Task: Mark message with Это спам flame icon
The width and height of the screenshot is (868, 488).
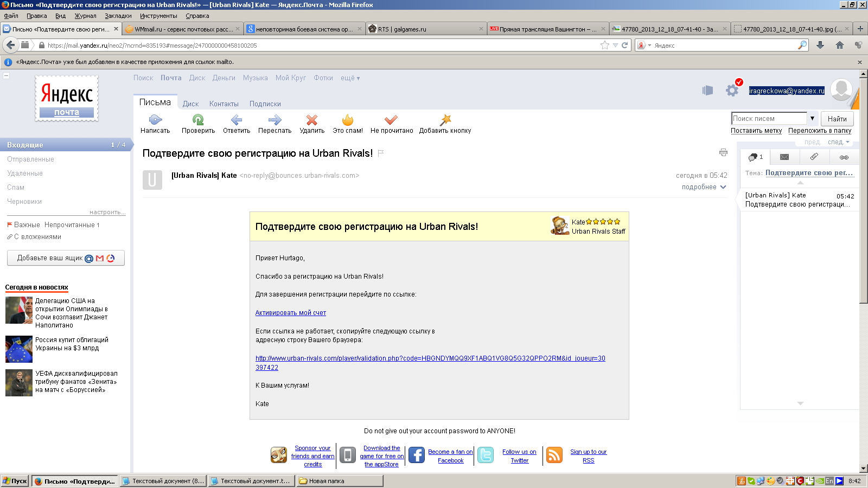Action: (348, 120)
